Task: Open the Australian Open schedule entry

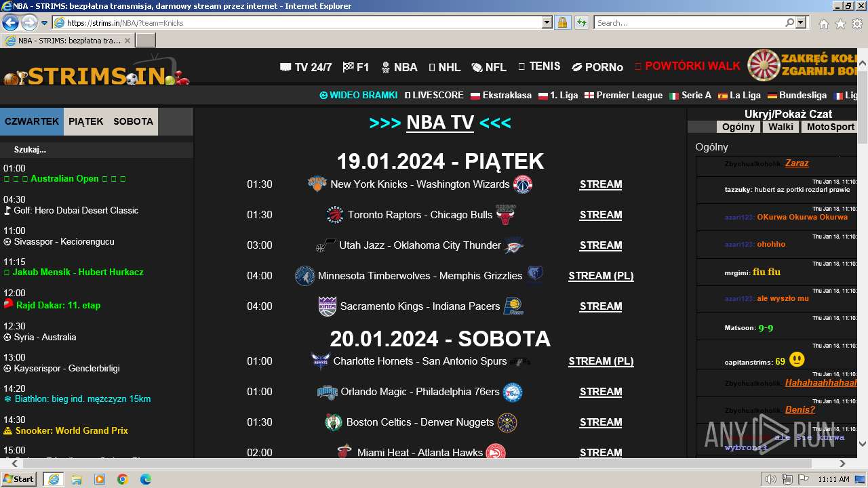Action: pos(64,179)
